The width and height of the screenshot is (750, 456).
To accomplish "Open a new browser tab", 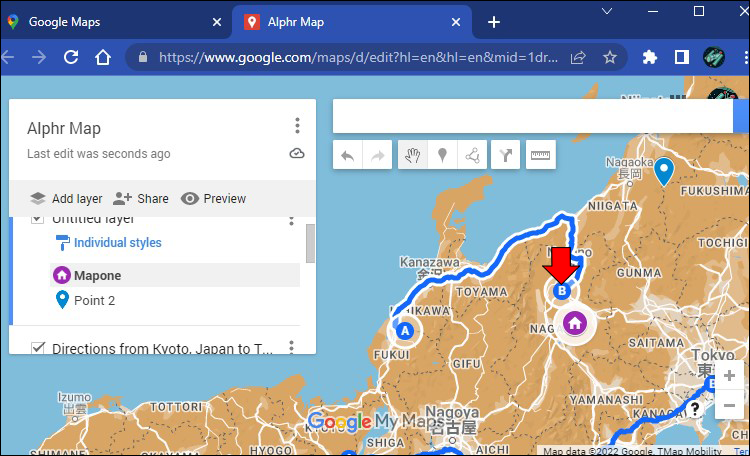I will (494, 22).
